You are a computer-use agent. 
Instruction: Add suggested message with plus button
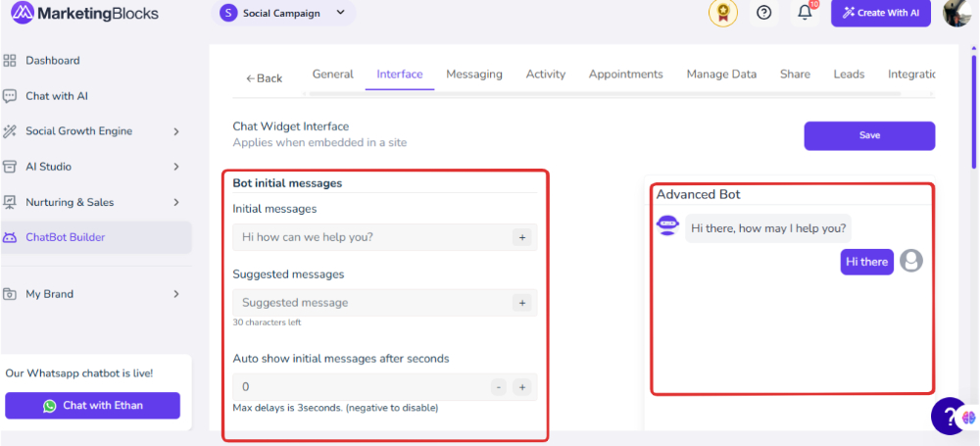pyautogui.click(x=521, y=303)
